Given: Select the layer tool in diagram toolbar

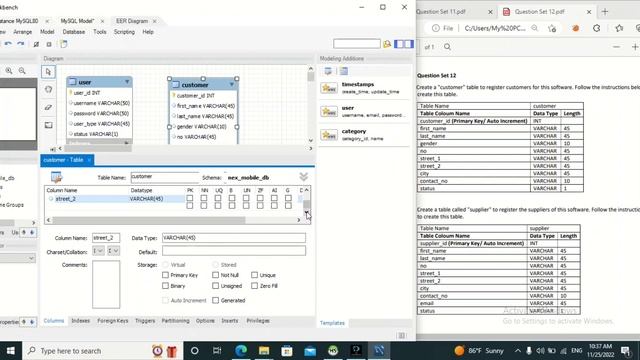Looking at the screenshot, I should click(48, 125).
